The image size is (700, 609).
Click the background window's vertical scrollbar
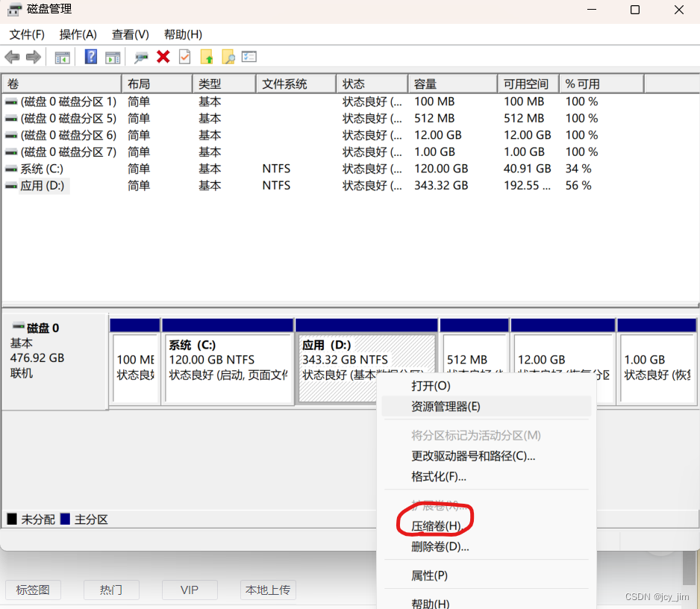(690, 568)
